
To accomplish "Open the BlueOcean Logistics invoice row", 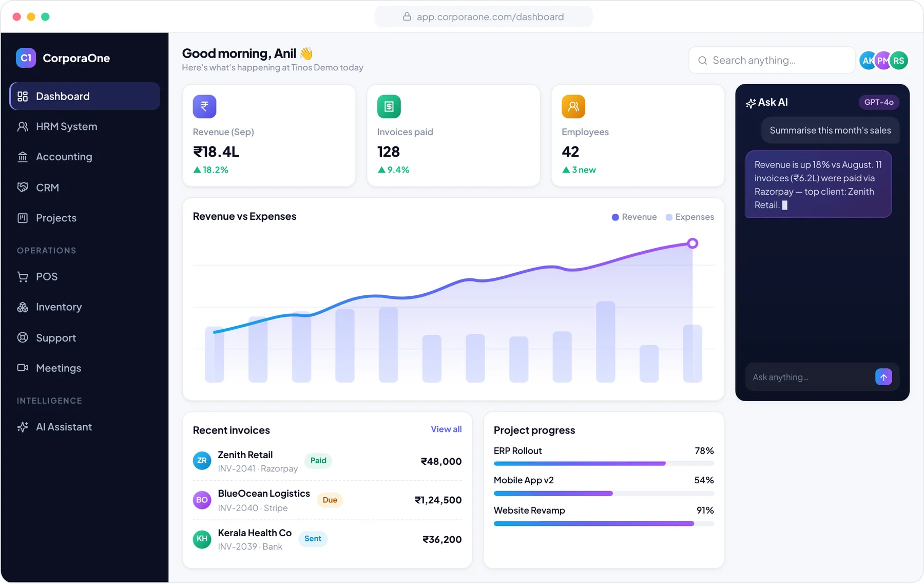I will (x=327, y=500).
